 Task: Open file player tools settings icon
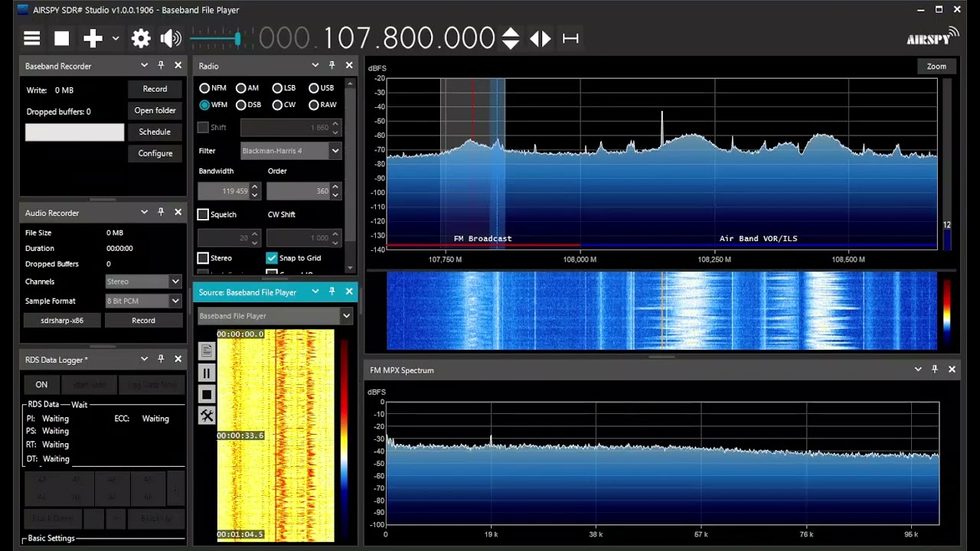(207, 416)
